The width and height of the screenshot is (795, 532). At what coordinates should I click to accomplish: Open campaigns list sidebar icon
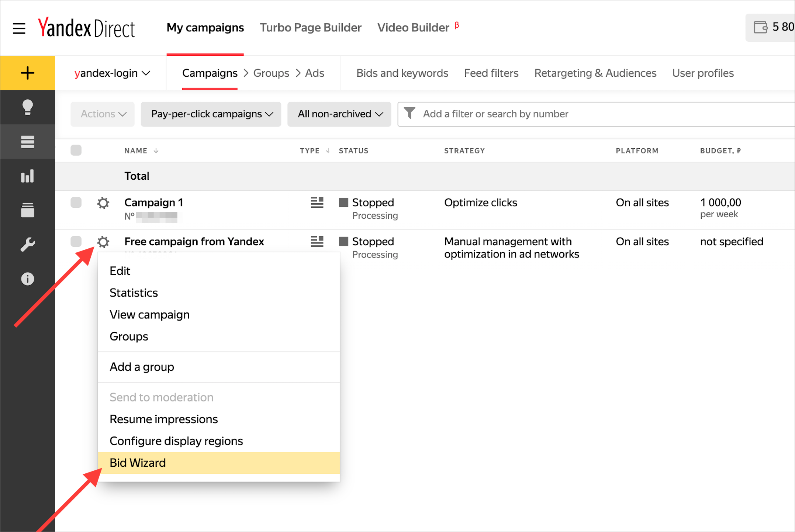[28, 142]
